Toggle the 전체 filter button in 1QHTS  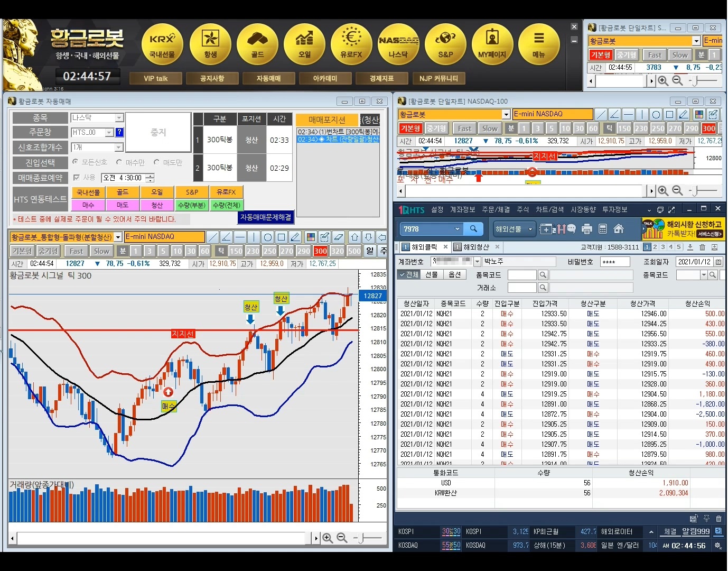[408, 274]
